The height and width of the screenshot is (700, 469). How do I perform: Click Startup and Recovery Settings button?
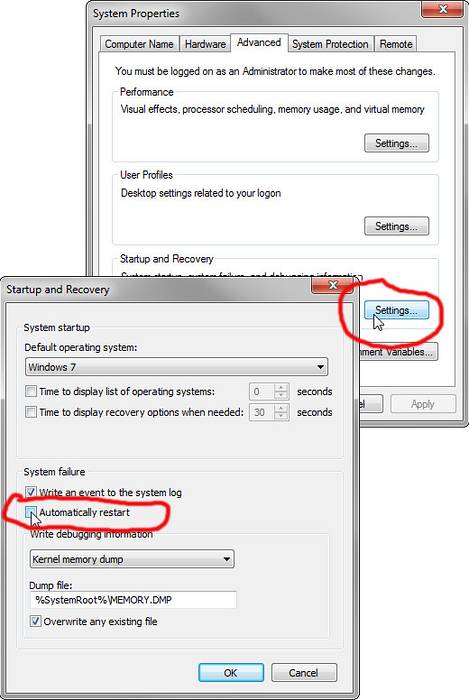[x=396, y=310]
